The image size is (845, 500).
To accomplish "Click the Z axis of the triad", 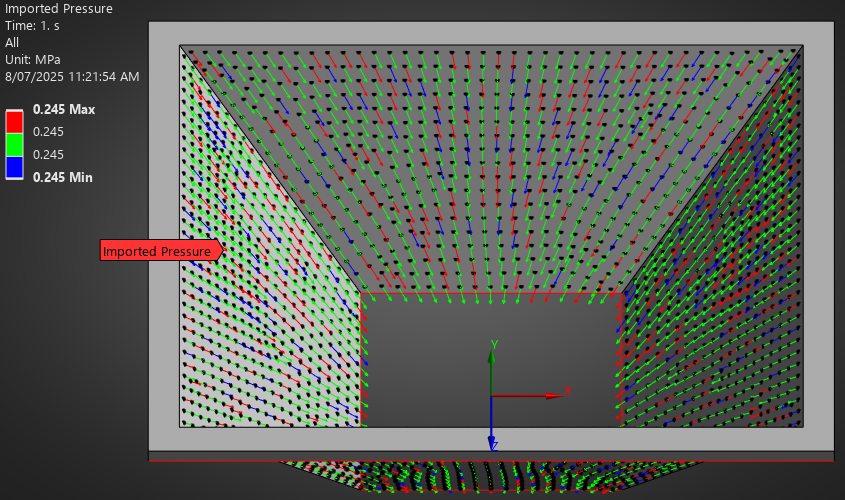I will pyautogui.click(x=492, y=425).
